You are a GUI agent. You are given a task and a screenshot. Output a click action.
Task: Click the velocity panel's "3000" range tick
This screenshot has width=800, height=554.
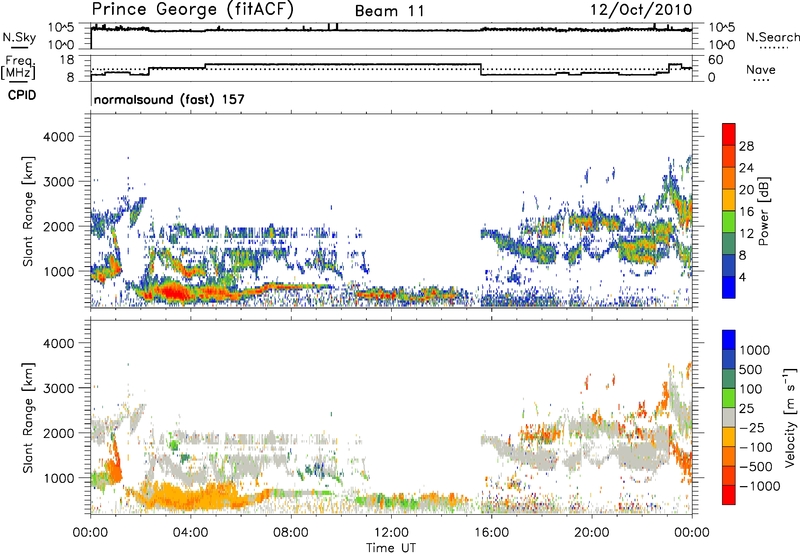click(x=58, y=388)
